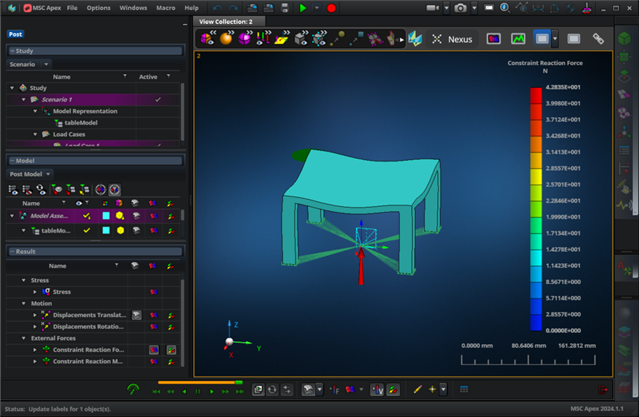This screenshot has width=639, height=417.
Task: Click the highlighted circular filter icon in Model toolbar
Action: (x=115, y=190)
